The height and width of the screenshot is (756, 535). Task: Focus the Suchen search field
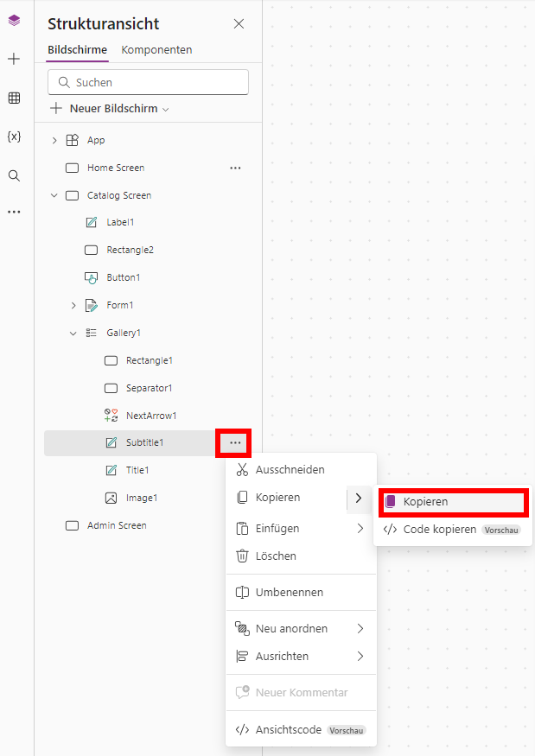[x=148, y=82]
